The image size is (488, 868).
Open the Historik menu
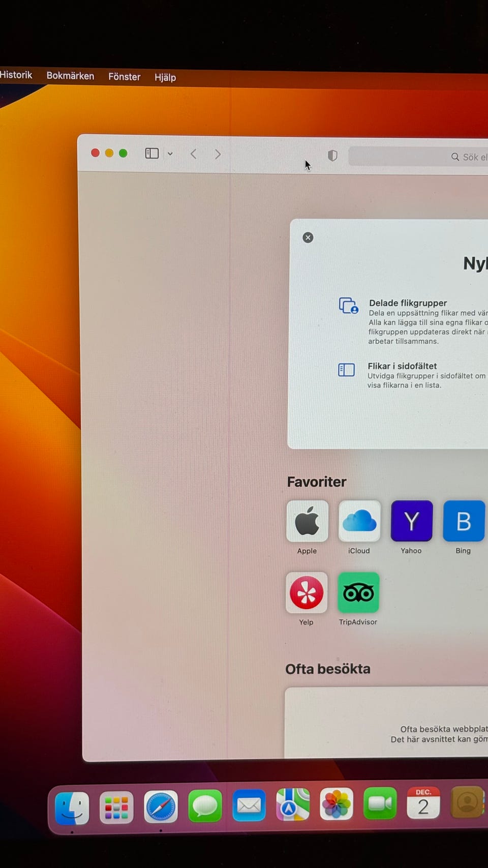click(16, 75)
